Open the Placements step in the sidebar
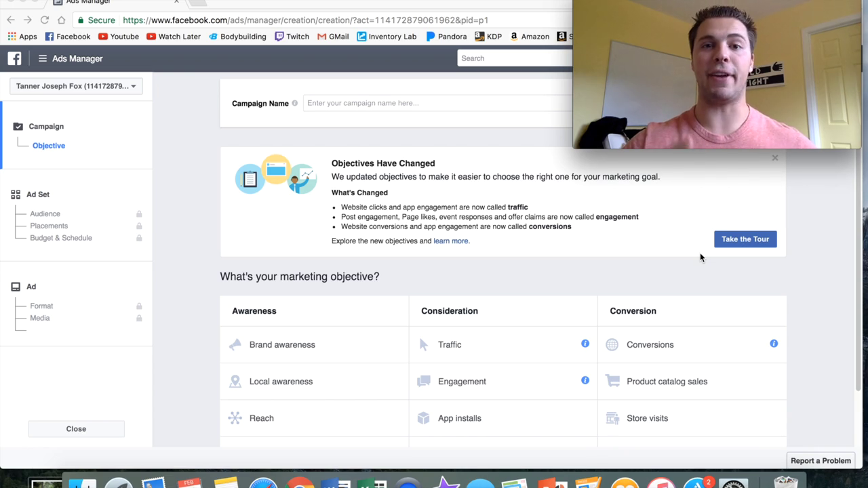Viewport: 868px width, 488px height. pos(49,226)
